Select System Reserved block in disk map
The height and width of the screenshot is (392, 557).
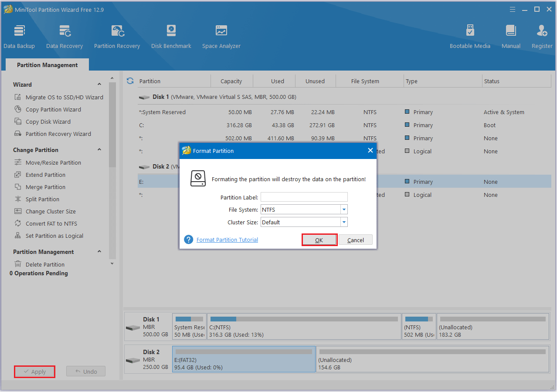click(x=189, y=327)
